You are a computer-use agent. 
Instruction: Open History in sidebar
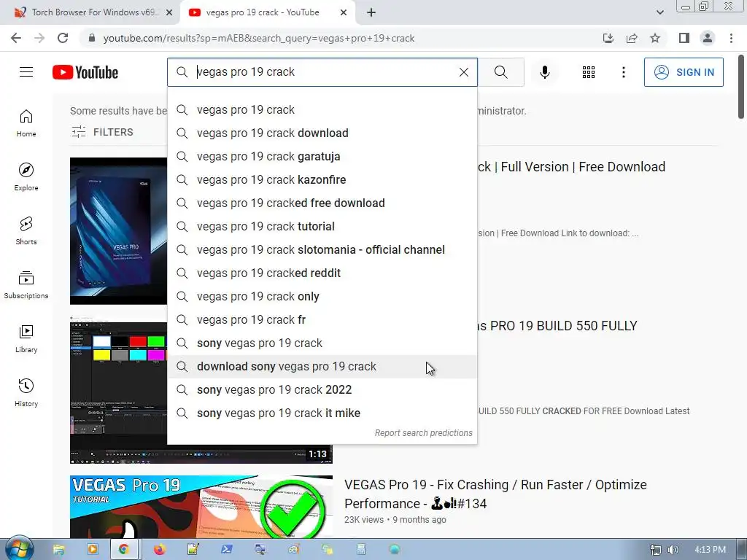(x=26, y=392)
